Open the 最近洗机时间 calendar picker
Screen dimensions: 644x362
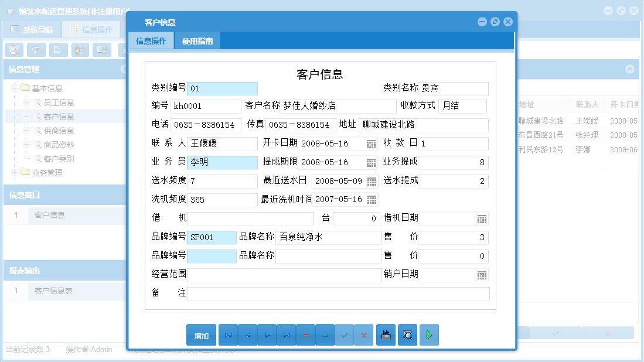pos(371,200)
